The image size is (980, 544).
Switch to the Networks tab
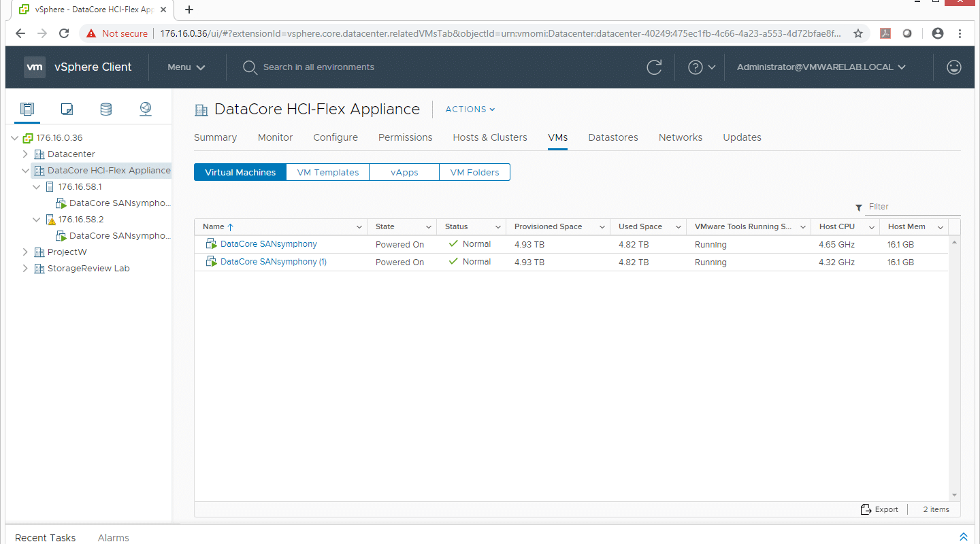click(x=681, y=137)
